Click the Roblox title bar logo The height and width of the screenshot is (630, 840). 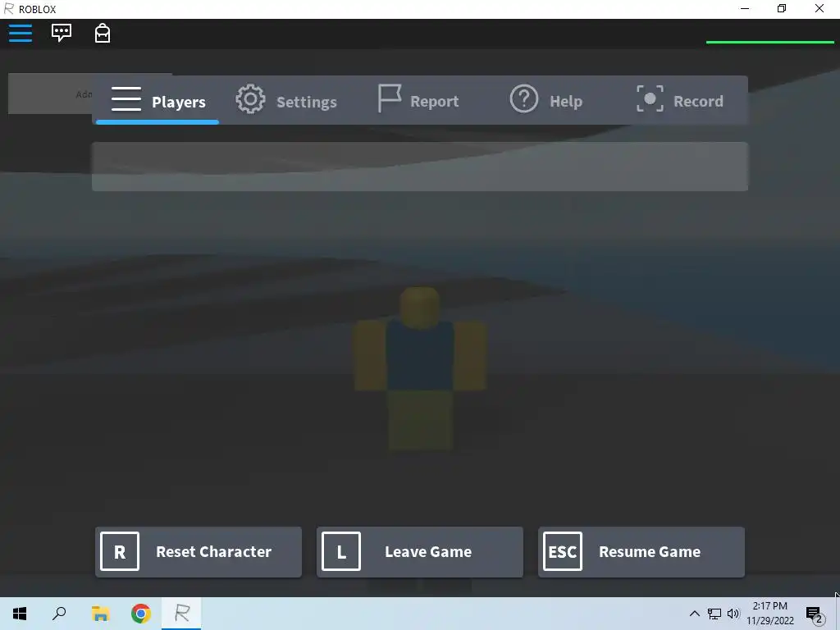coord(8,9)
